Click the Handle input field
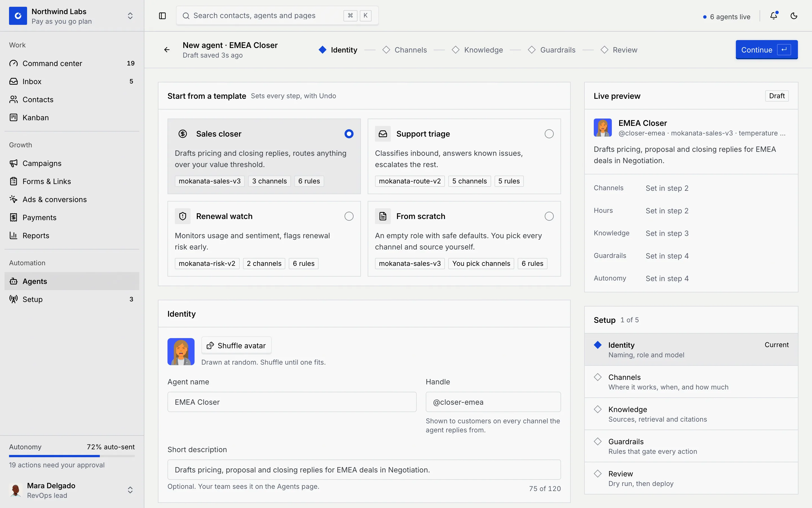Screen dimensions: 812x508 click(x=493, y=402)
